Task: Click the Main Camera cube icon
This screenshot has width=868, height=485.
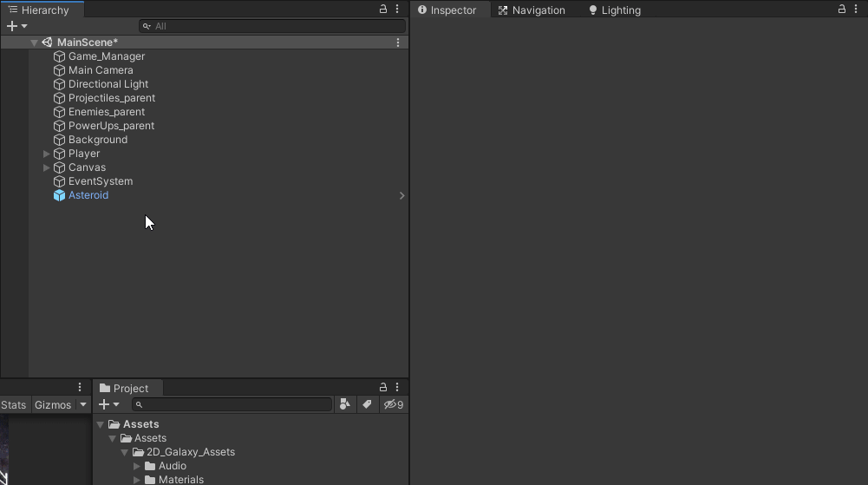Action: (59, 71)
